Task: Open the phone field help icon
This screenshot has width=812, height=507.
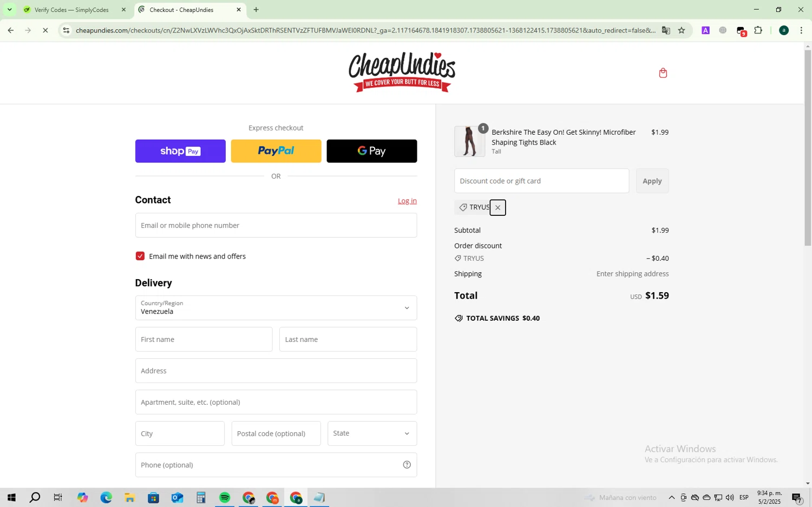Action: 407,465
